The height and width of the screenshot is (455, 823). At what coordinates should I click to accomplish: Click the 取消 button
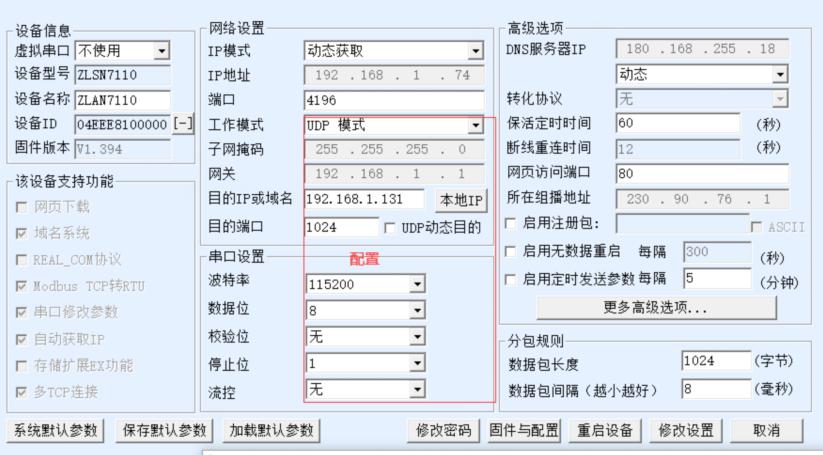pos(768,430)
